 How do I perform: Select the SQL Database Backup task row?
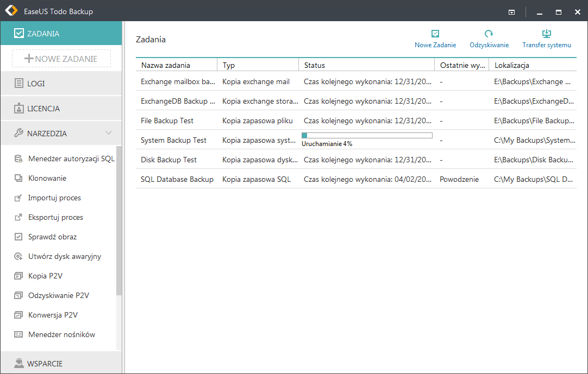pos(177,179)
